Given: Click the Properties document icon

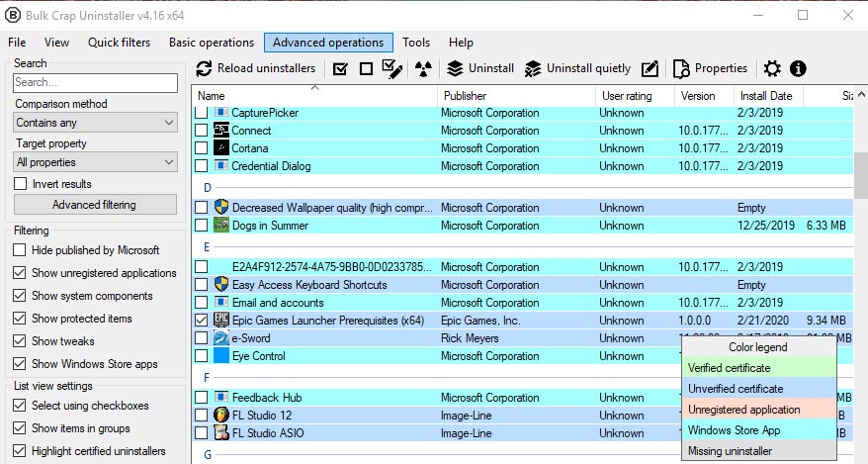Looking at the screenshot, I should tap(681, 68).
